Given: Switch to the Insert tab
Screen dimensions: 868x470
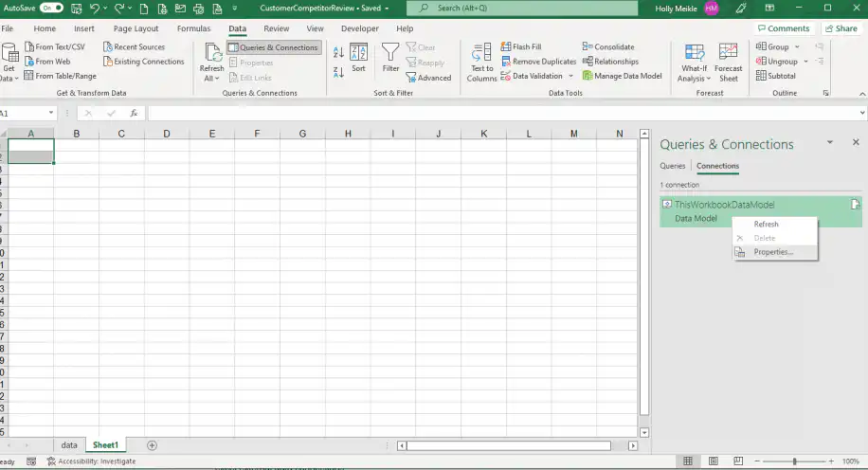Looking at the screenshot, I should [x=84, y=28].
